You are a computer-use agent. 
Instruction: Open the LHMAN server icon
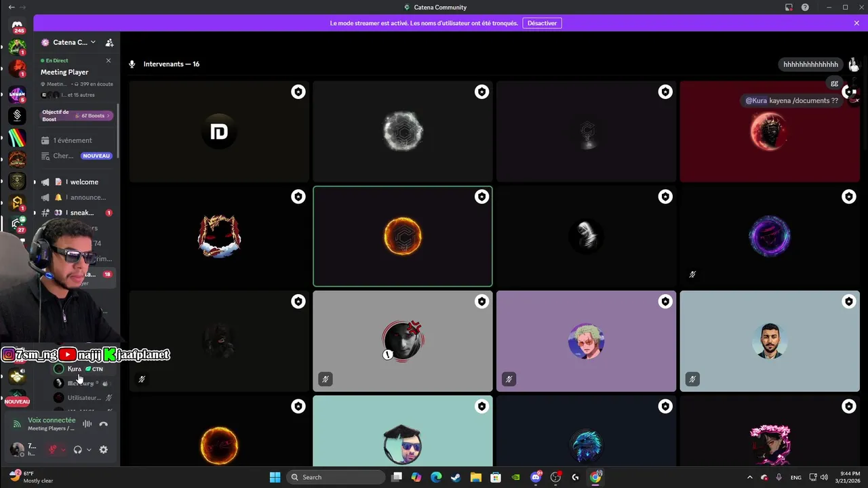point(18,94)
